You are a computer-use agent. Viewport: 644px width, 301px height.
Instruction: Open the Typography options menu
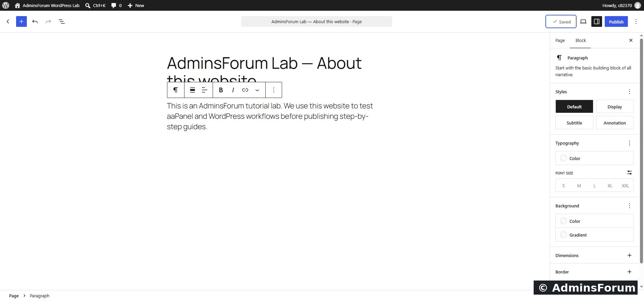click(x=629, y=143)
